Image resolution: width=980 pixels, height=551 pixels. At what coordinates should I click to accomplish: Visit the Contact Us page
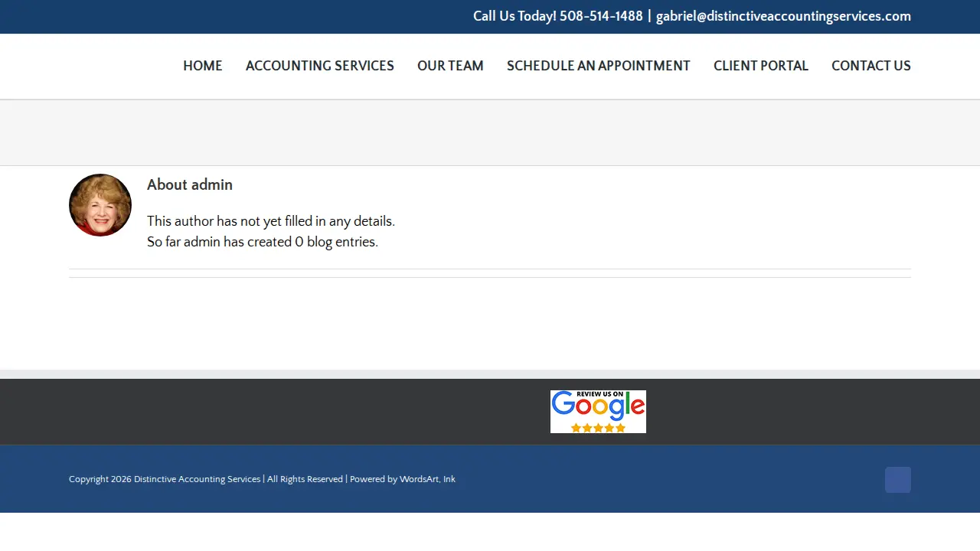[x=871, y=66]
